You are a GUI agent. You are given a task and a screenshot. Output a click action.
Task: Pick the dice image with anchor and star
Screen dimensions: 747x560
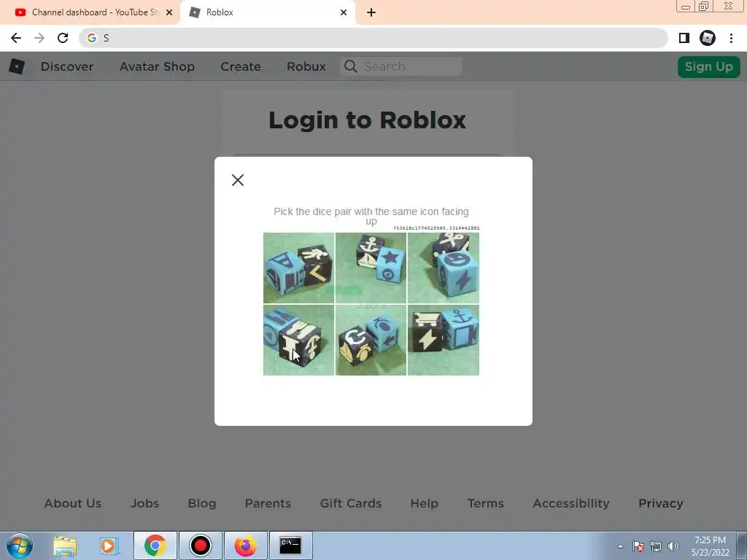pos(371,268)
